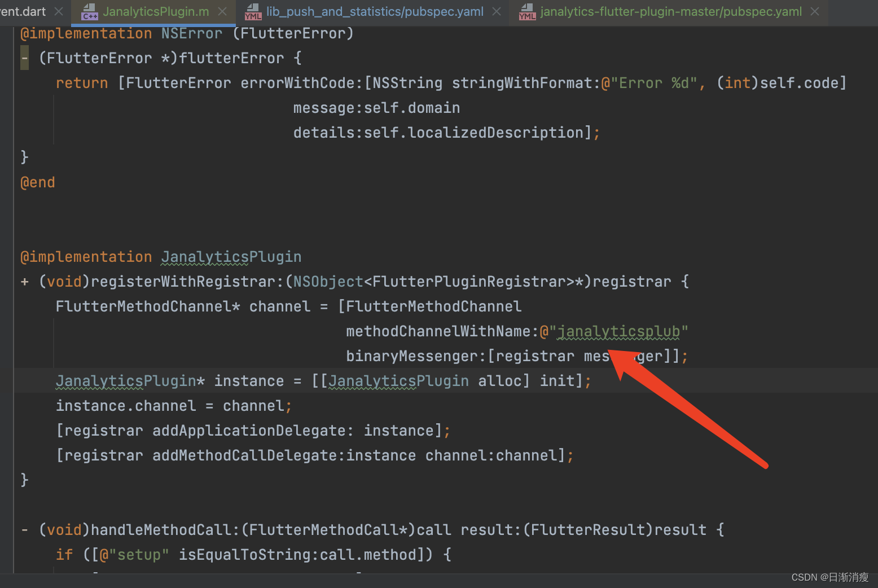Screen dimensions: 878x588
Task: Click the JanalyticsPlugin reference in the instance declaration
Action: point(398,380)
